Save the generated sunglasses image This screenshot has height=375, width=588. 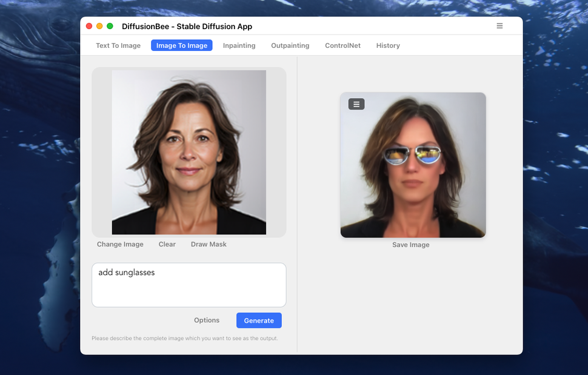click(410, 245)
